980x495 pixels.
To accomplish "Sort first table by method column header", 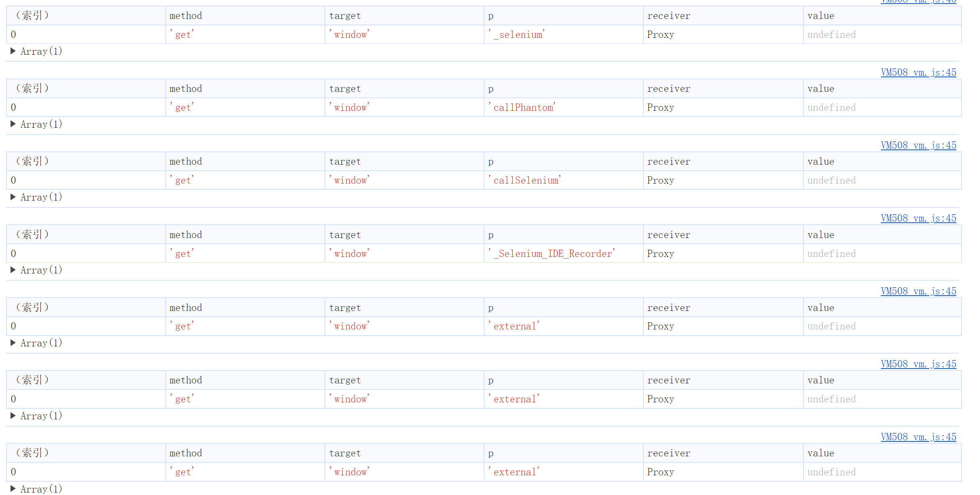I will click(x=185, y=16).
